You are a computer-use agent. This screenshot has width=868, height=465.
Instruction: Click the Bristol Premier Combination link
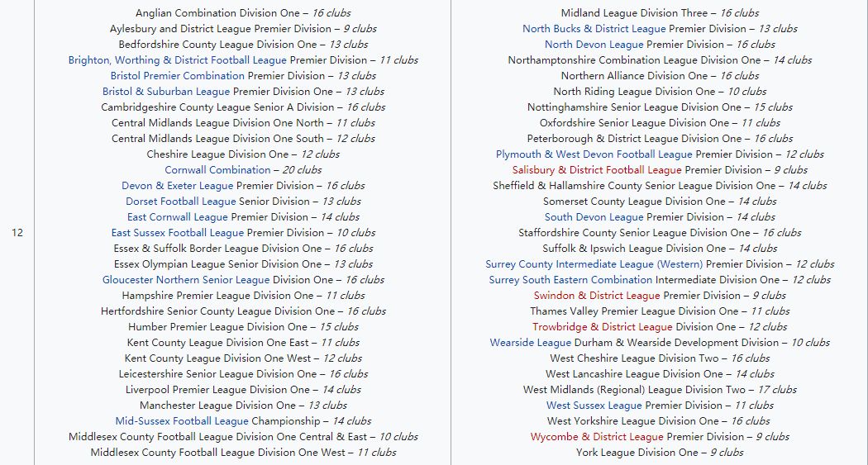(x=177, y=76)
